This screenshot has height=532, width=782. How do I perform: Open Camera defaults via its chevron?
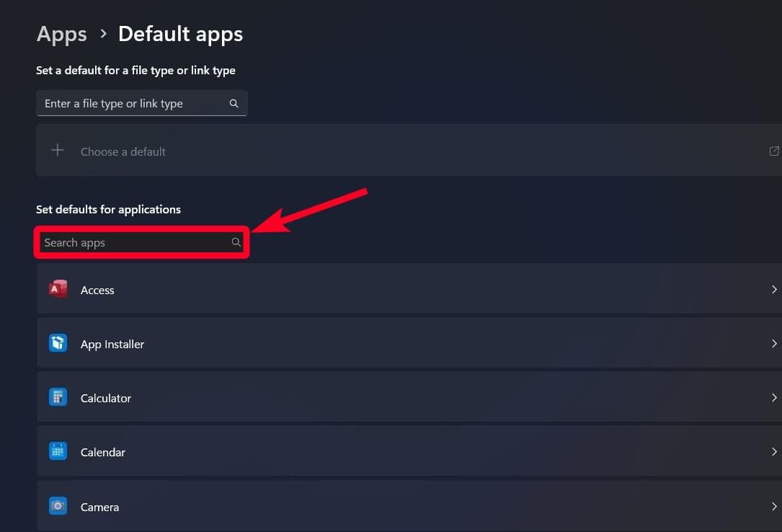pos(774,506)
